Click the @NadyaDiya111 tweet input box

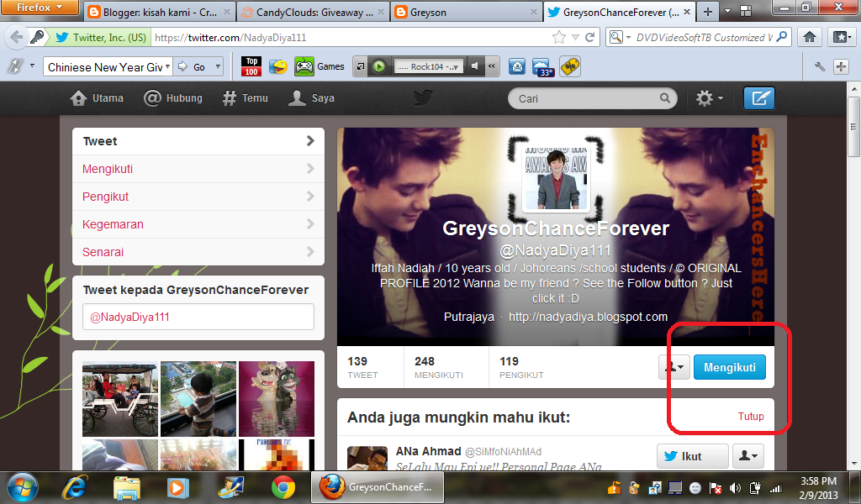point(198,317)
